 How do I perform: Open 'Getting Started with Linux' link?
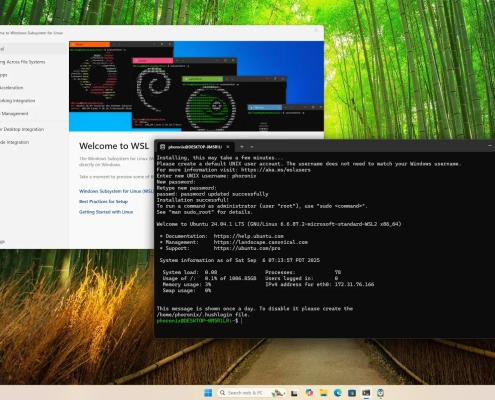click(106, 212)
